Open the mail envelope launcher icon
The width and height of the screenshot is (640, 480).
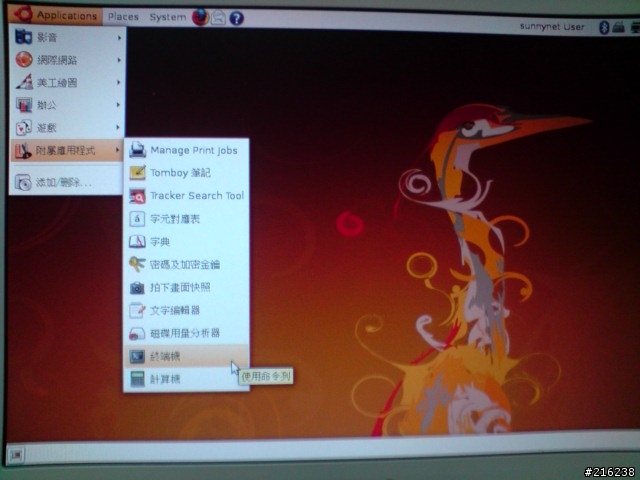coord(218,18)
